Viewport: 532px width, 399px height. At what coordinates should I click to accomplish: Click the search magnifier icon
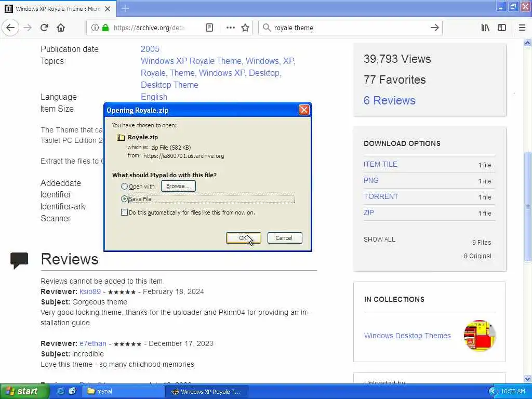coord(267,28)
